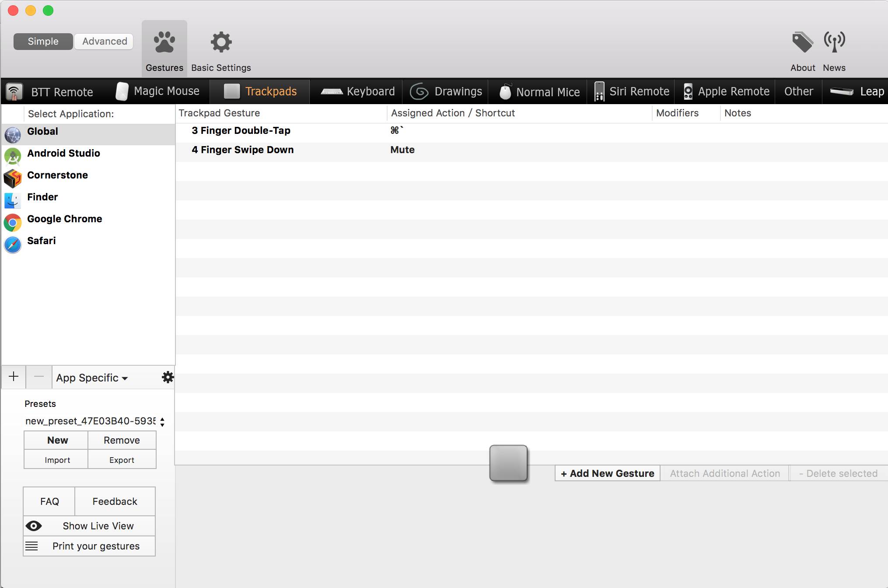
Task: Select Google Chrome in application list
Action: pos(64,219)
